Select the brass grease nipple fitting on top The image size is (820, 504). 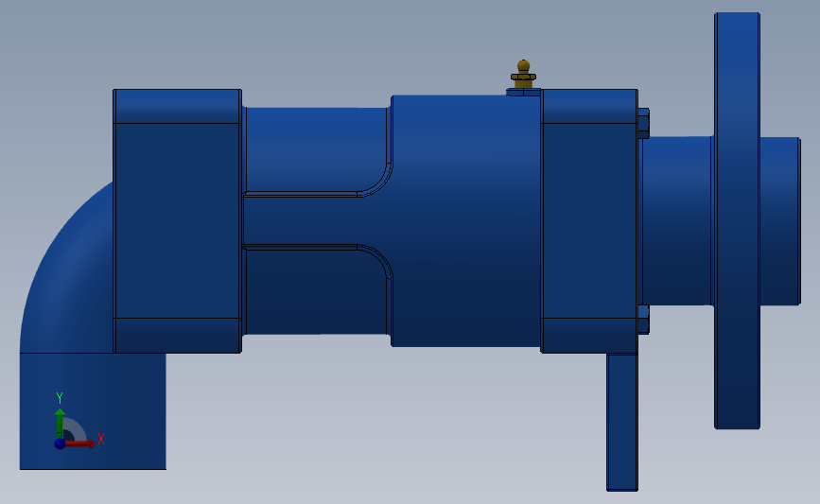(523, 75)
